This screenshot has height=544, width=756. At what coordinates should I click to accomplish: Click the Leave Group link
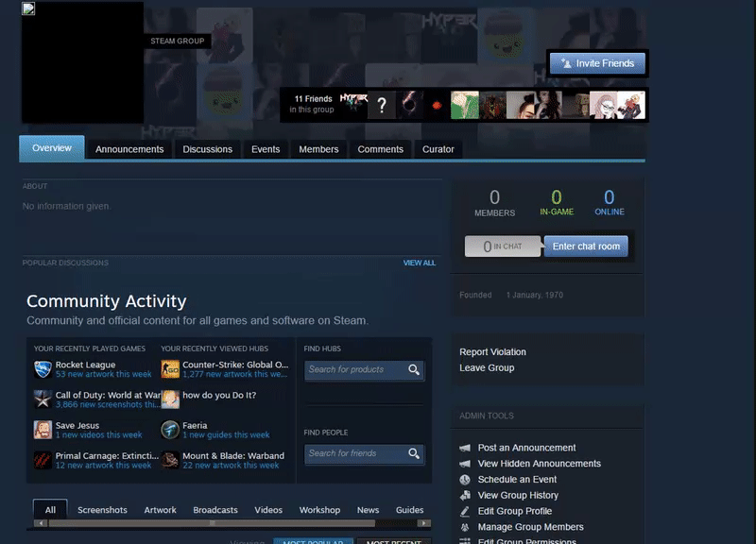[x=487, y=368]
